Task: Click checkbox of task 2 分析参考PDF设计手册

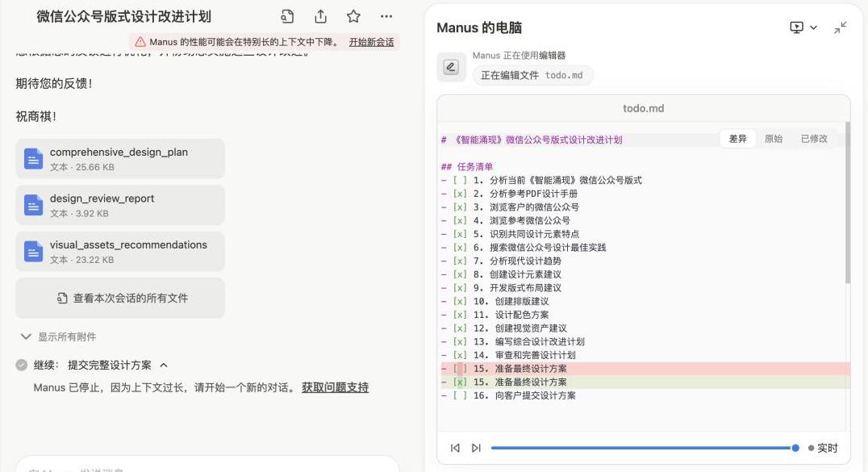Action: click(460, 194)
